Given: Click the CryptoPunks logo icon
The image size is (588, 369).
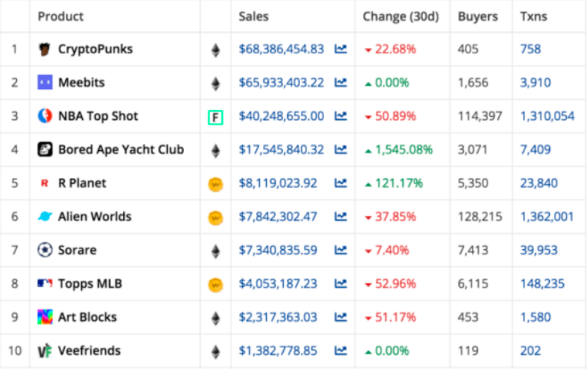Looking at the screenshot, I should click(45, 49).
